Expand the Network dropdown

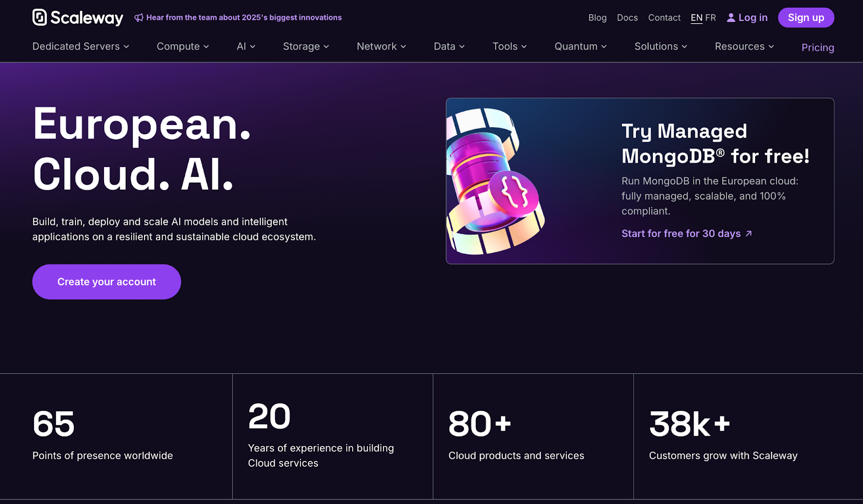381,46
